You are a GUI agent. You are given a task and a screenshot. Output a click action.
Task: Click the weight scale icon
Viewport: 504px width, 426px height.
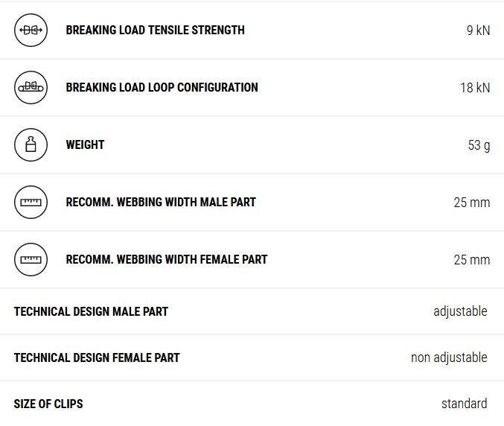coord(31,145)
